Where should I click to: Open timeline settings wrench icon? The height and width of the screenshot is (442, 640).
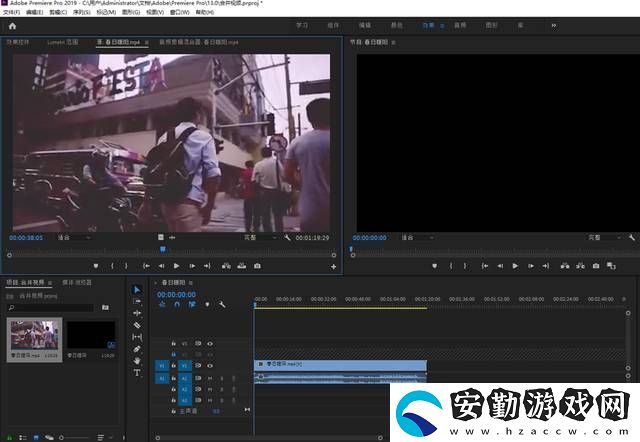click(x=222, y=304)
